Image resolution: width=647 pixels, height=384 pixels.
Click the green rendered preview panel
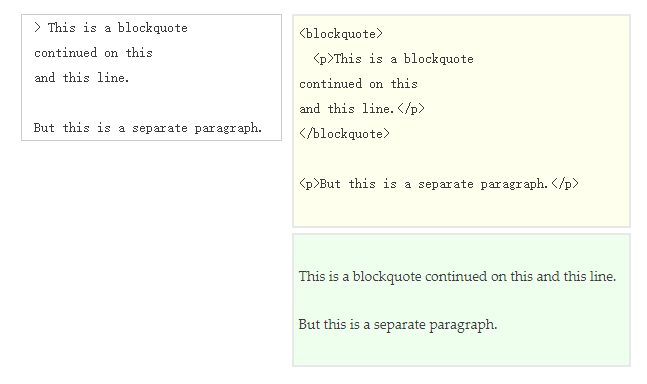(461, 300)
